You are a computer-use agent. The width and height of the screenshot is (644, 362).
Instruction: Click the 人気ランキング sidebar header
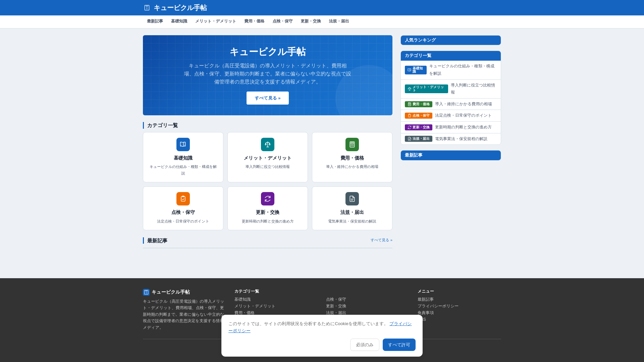point(451,40)
